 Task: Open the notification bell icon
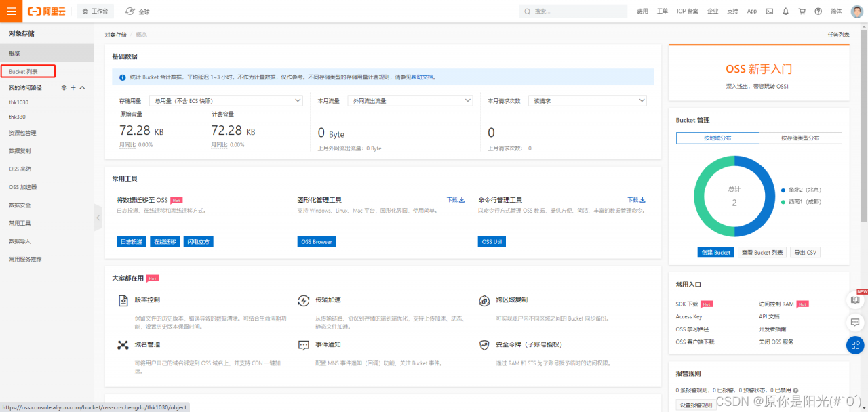(785, 11)
